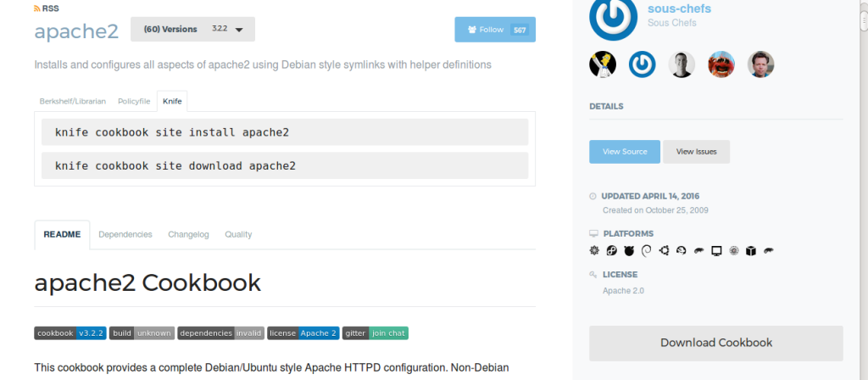Open the Changelog tab
Viewport: 868px width, 380px height.
[189, 234]
